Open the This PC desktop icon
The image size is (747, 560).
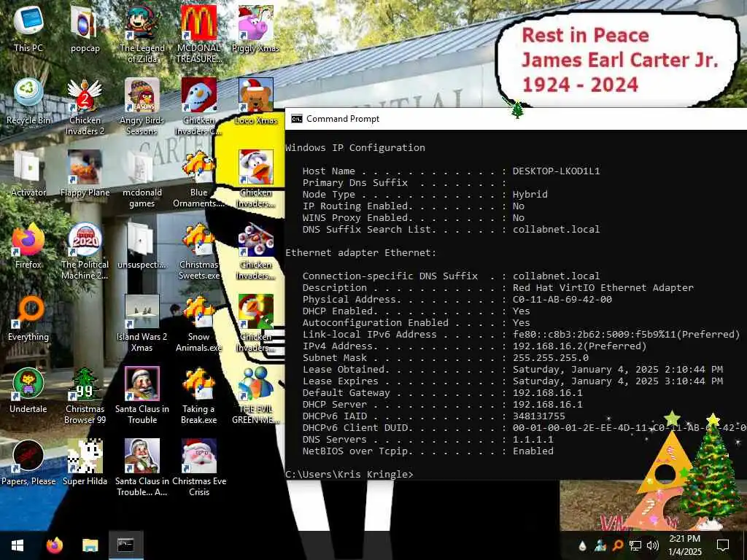pyautogui.click(x=28, y=29)
